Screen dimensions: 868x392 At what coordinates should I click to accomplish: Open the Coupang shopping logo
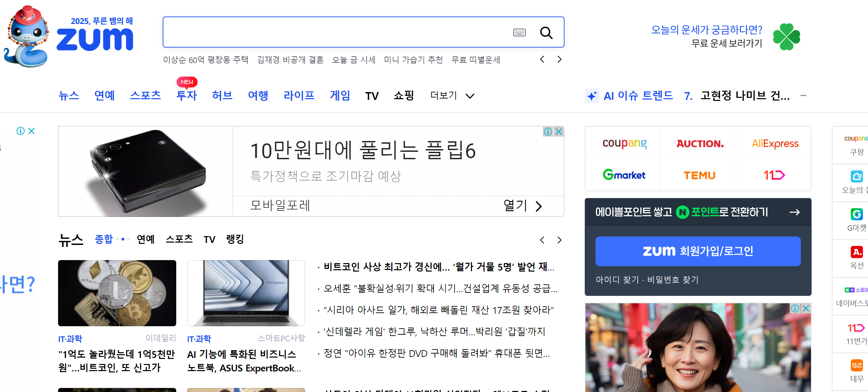pyautogui.click(x=624, y=144)
